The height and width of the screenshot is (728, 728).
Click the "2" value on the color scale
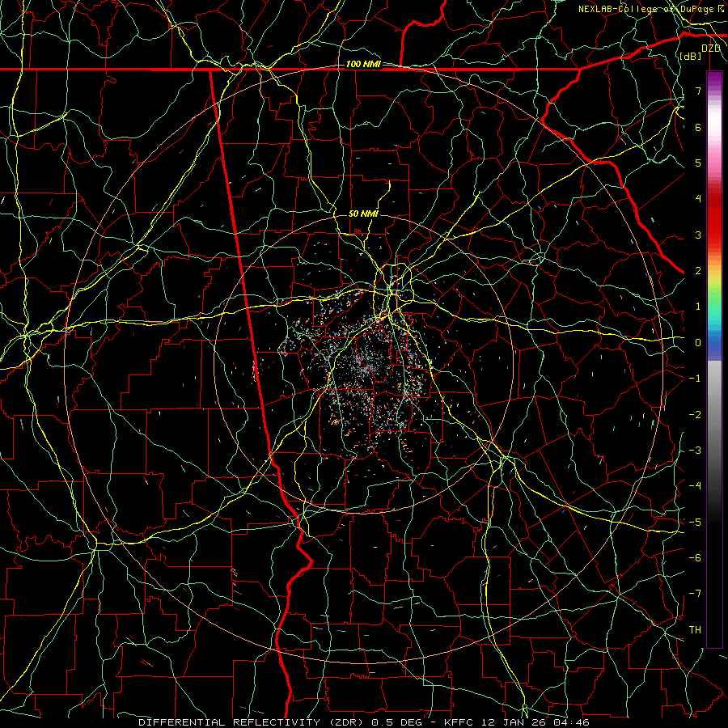698,271
